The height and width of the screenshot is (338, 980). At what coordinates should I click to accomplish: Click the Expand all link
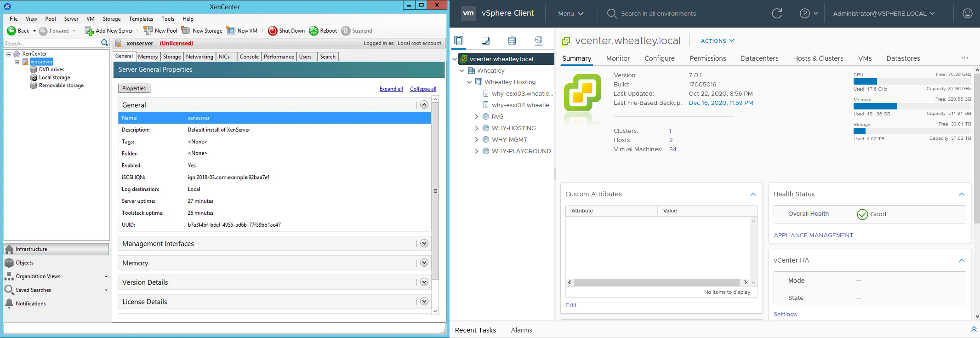[391, 89]
